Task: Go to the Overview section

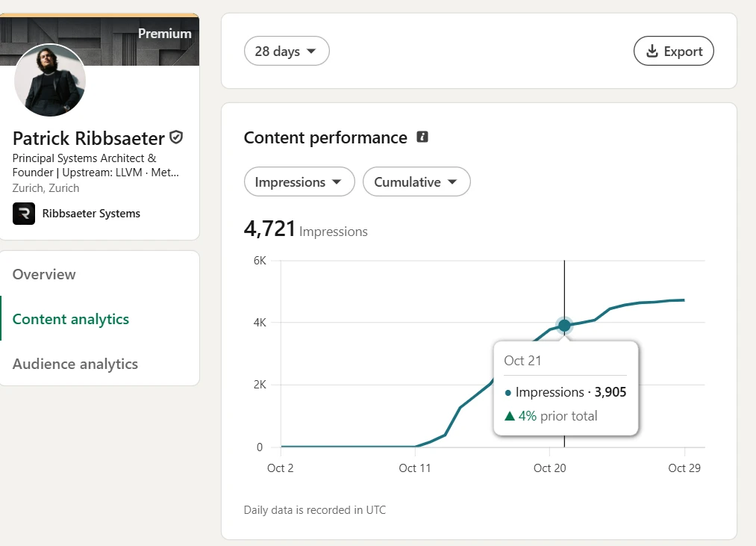Action: click(x=44, y=274)
